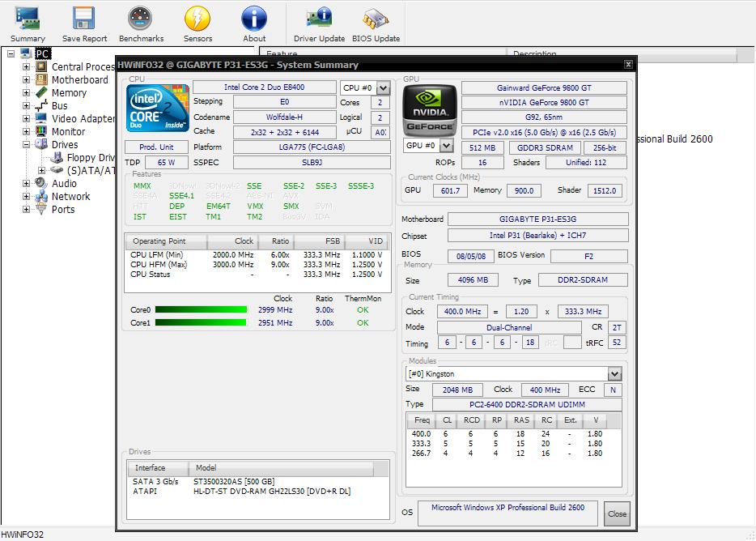This screenshot has width=756, height=541.
Task: Expand the Monitor node
Action: 26,131
